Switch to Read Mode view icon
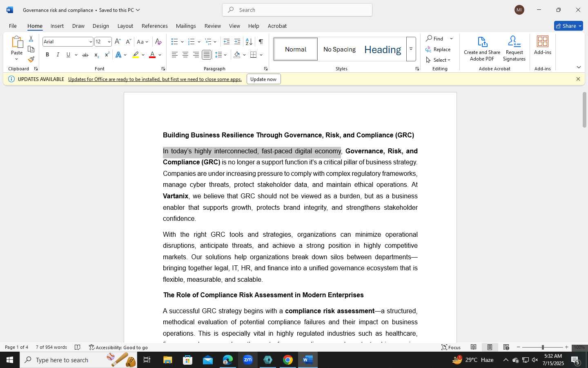The width and height of the screenshot is (588, 368). tap(474, 347)
